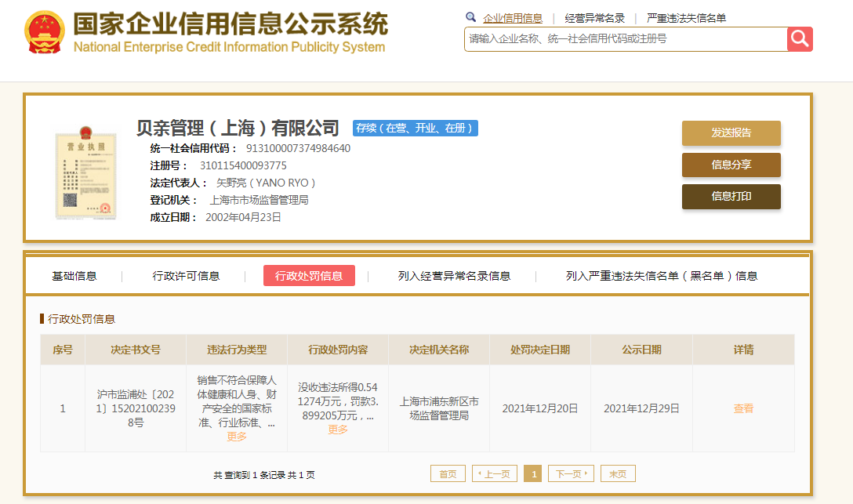Go to next page with 下一页
This screenshot has width=853, height=504.
[571, 473]
